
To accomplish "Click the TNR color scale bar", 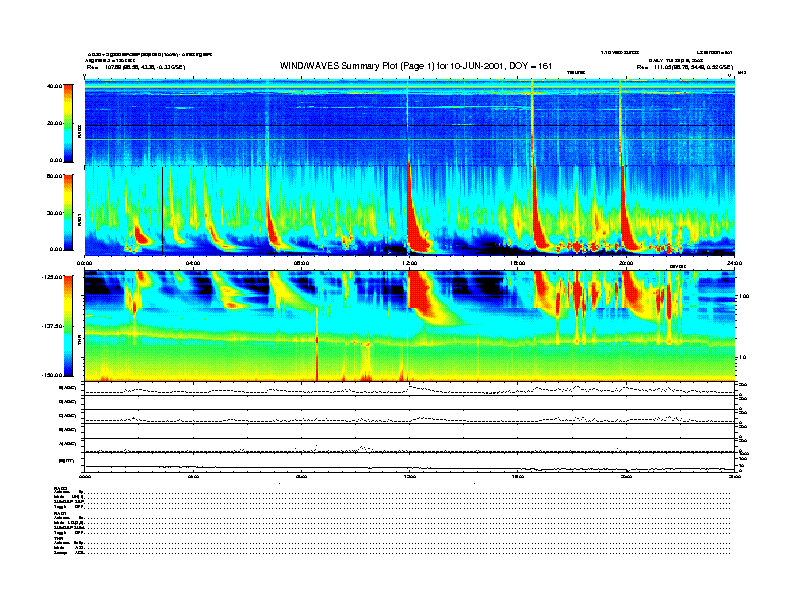I will coord(68,326).
